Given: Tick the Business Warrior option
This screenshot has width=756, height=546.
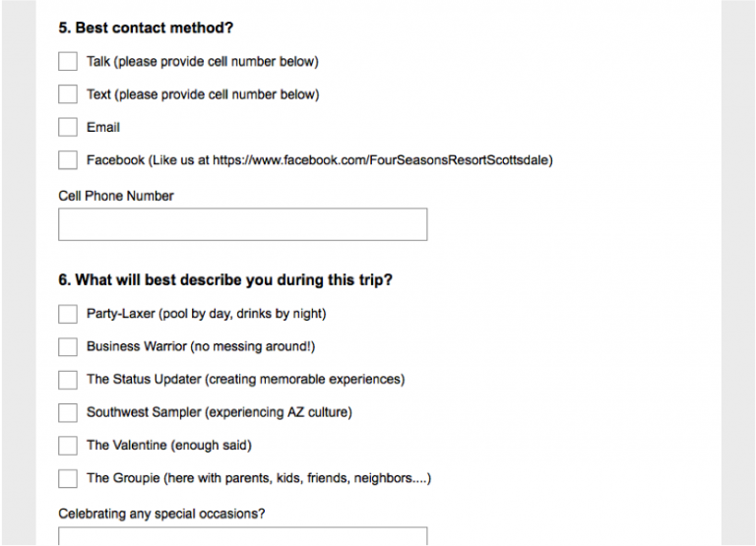Looking at the screenshot, I should pos(68,346).
